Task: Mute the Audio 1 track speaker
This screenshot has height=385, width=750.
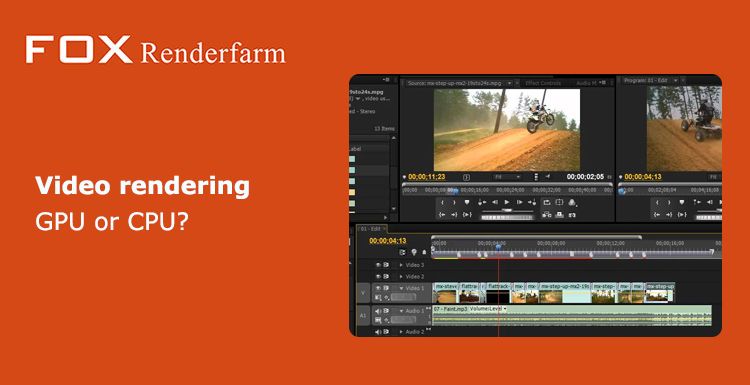Action: coord(378,311)
